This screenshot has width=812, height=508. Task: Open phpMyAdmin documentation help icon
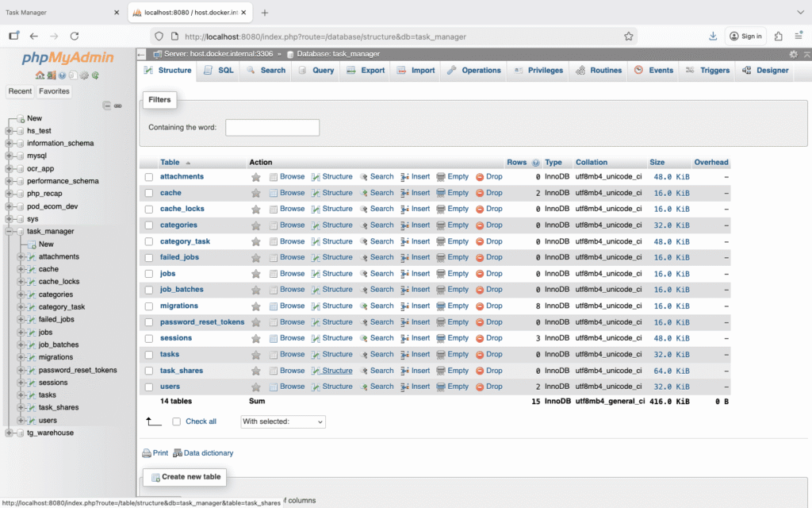coord(62,75)
